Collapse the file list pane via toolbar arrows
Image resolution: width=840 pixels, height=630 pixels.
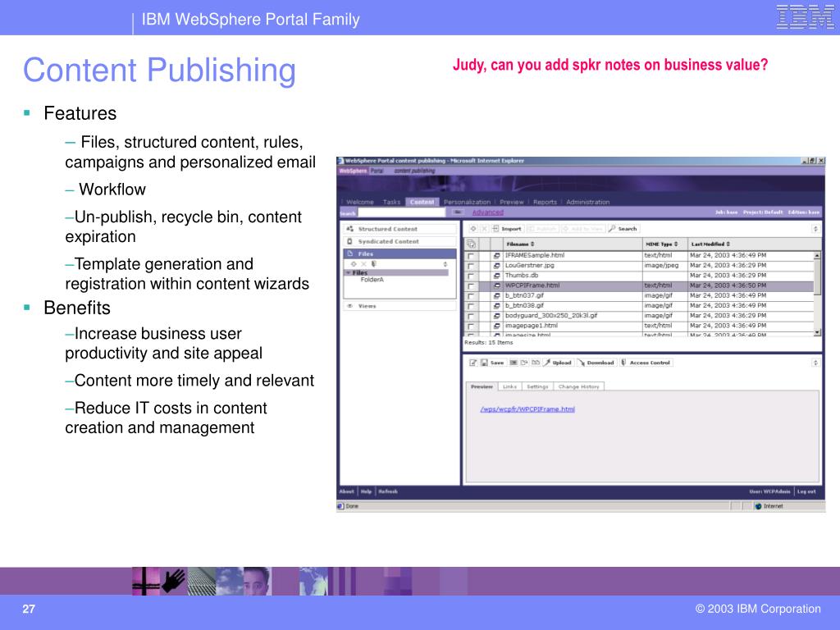pyautogui.click(x=815, y=229)
